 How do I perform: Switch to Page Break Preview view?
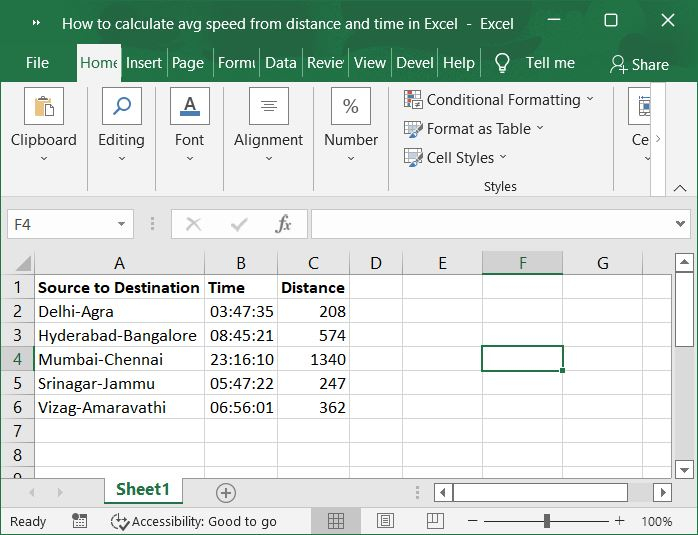[433, 521]
